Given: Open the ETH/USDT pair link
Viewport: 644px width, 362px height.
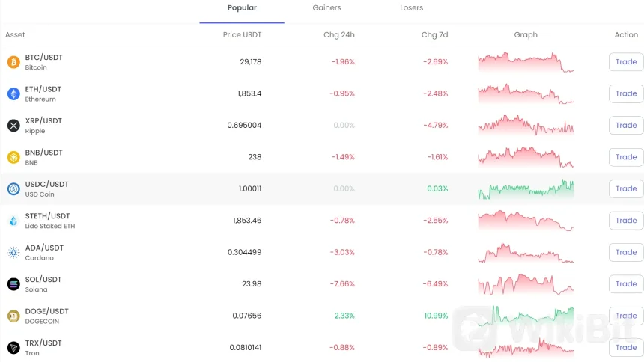Looking at the screenshot, I should point(43,89).
